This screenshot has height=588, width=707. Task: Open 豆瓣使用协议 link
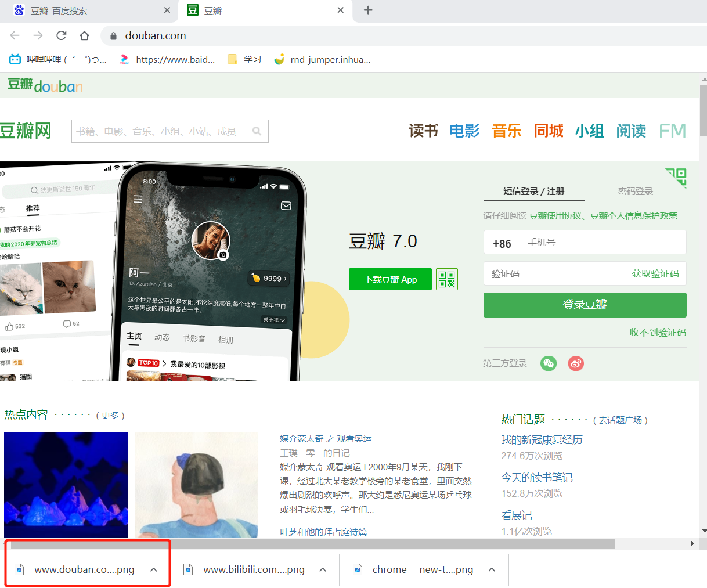pyautogui.click(x=555, y=215)
